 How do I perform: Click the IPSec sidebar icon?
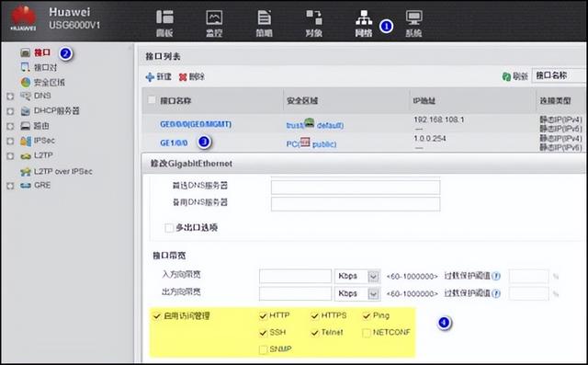25,141
